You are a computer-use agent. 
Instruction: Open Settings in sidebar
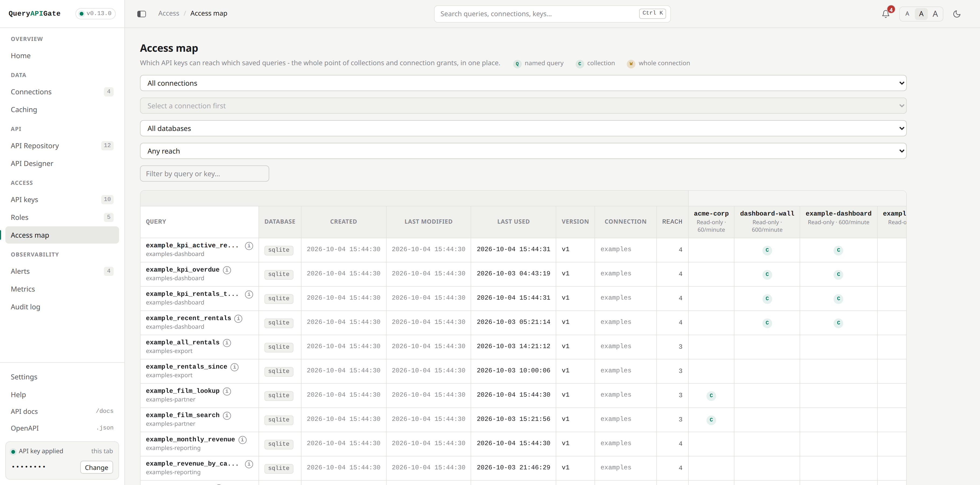pyautogui.click(x=62, y=377)
